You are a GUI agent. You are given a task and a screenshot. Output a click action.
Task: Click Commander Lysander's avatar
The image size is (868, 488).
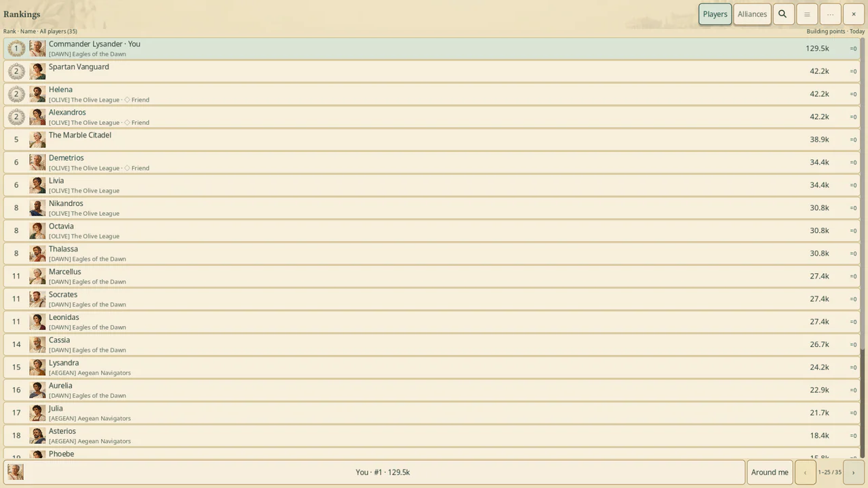point(37,48)
